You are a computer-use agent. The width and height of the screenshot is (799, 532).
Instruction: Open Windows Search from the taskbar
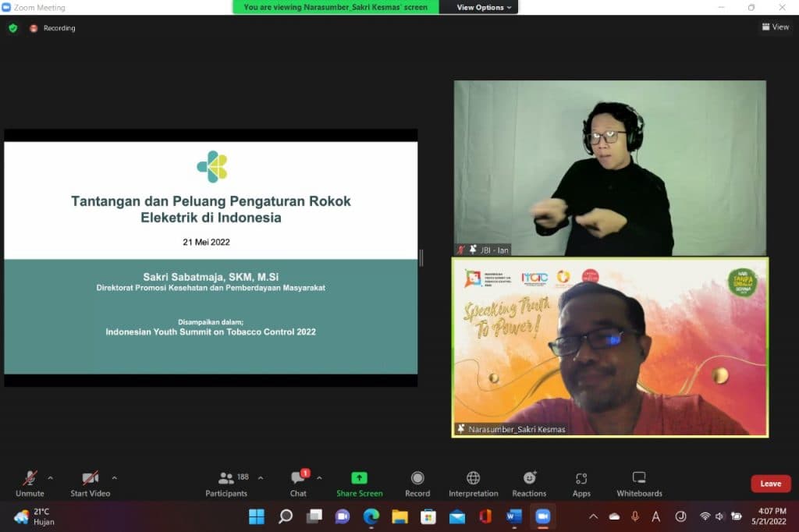(286, 516)
